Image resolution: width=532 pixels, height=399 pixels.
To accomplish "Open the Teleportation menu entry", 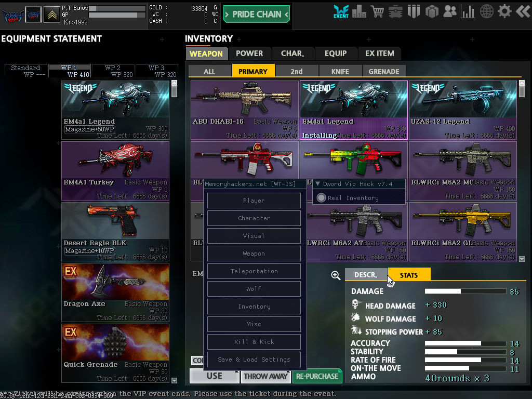I will pyautogui.click(x=254, y=271).
